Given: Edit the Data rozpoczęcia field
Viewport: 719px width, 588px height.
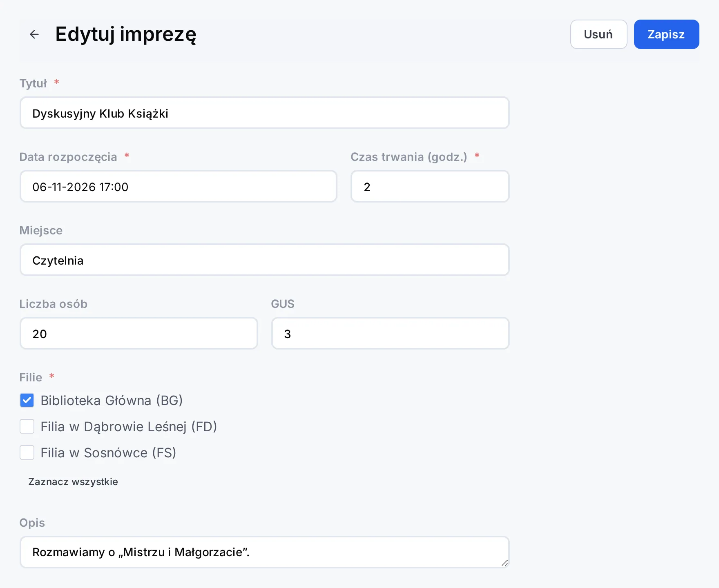Looking at the screenshot, I should click(178, 187).
